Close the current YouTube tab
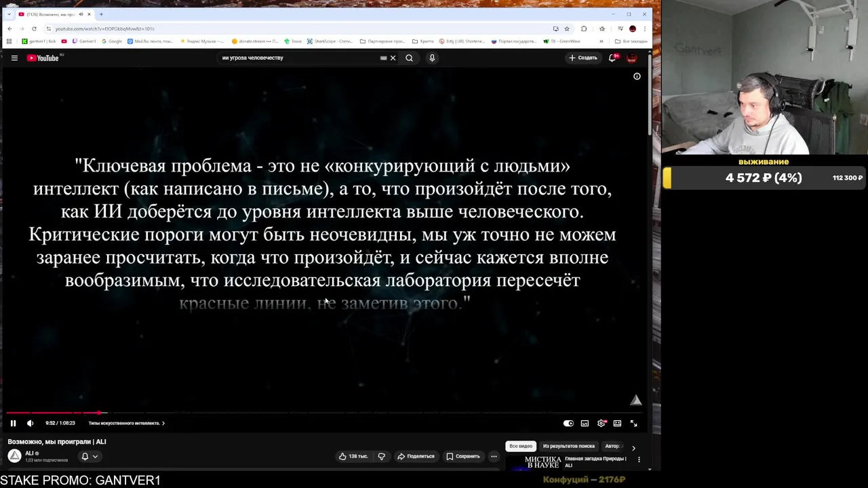 coord(89,14)
